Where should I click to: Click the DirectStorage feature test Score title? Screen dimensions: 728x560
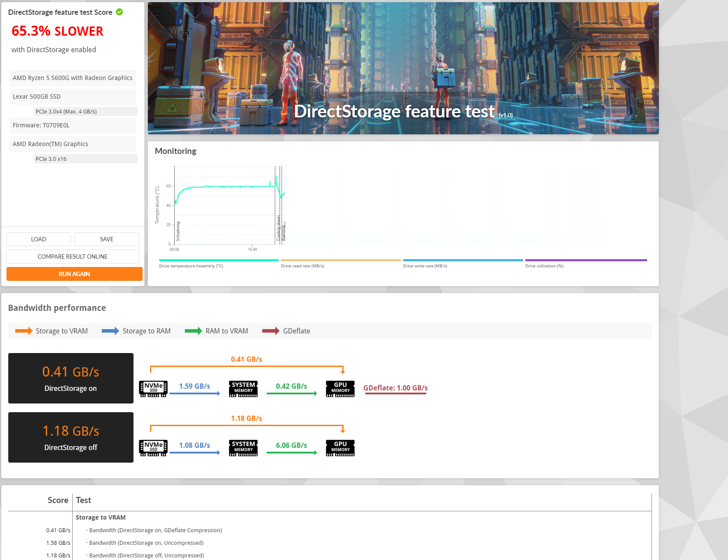coord(60,12)
